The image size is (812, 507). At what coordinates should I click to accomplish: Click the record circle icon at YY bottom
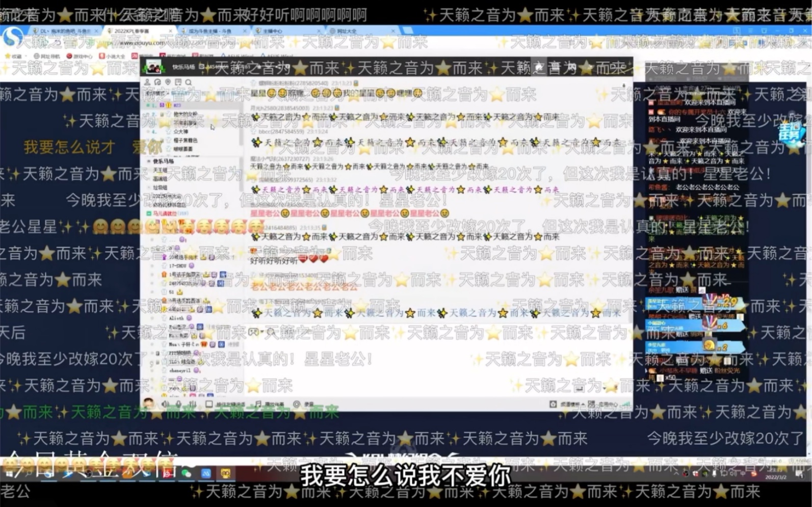pyautogui.click(x=297, y=404)
